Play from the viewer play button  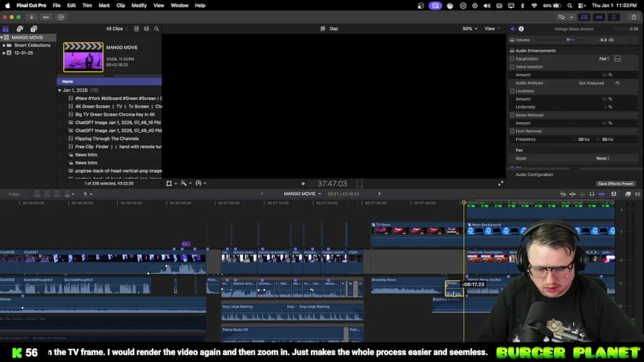[303, 184]
